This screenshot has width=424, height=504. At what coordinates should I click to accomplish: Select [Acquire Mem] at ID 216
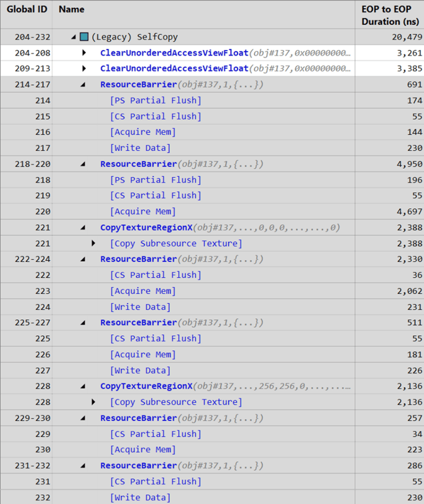point(143,132)
